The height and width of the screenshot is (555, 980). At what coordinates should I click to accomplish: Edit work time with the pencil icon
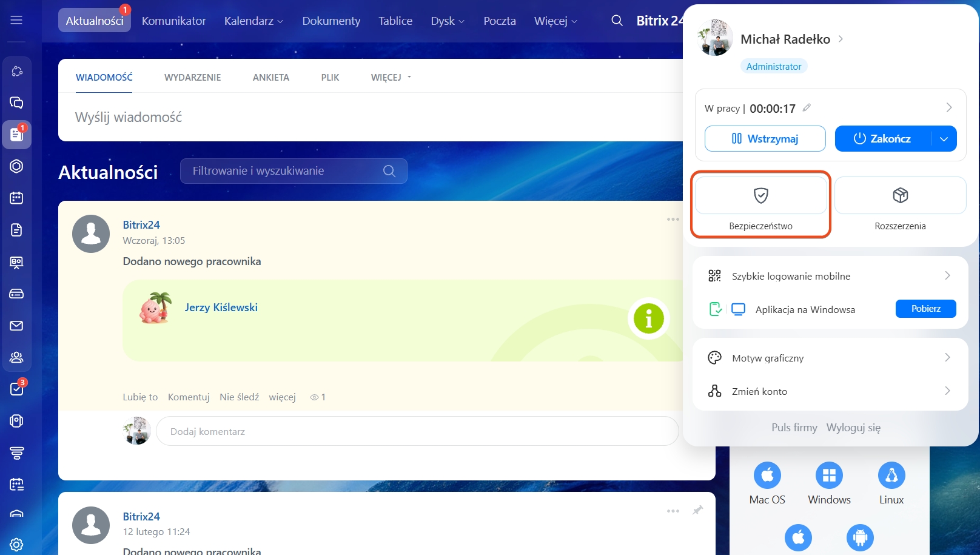coord(807,107)
